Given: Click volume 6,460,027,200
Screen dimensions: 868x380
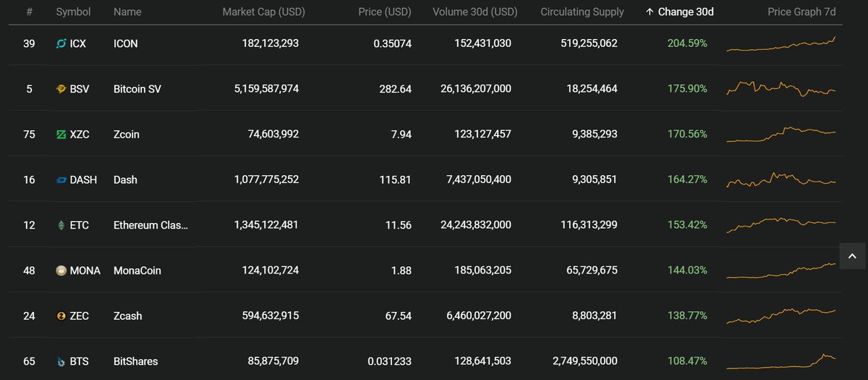Looking at the screenshot, I should 478,316.
